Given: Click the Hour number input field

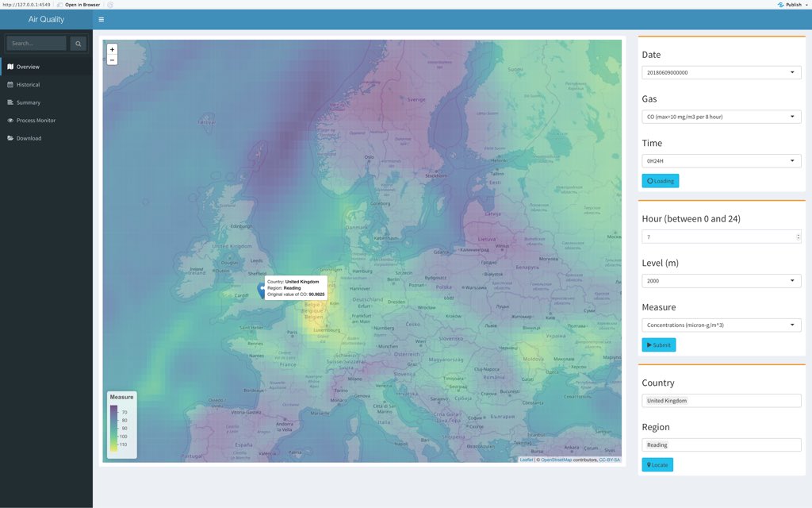Looking at the screenshot, I should tap(721, 237).
